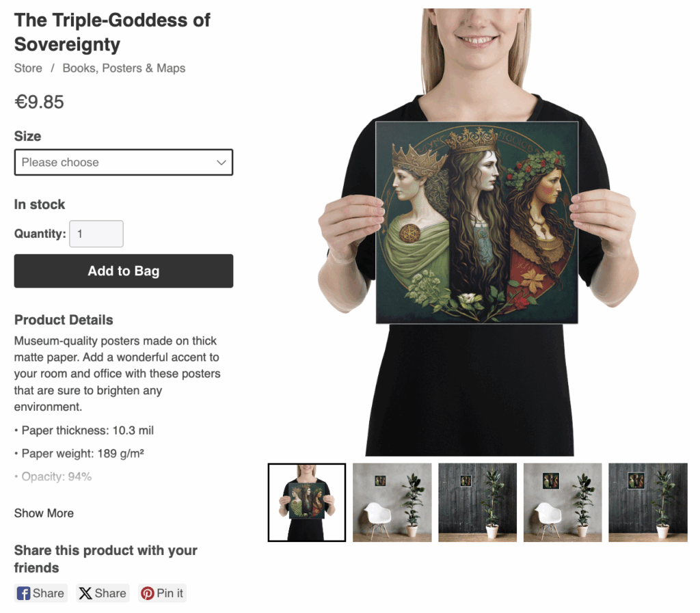Image resolution: width=700 pixels, height=613 pixels.
Task: Click the product title heading
Action: [112, 32]
